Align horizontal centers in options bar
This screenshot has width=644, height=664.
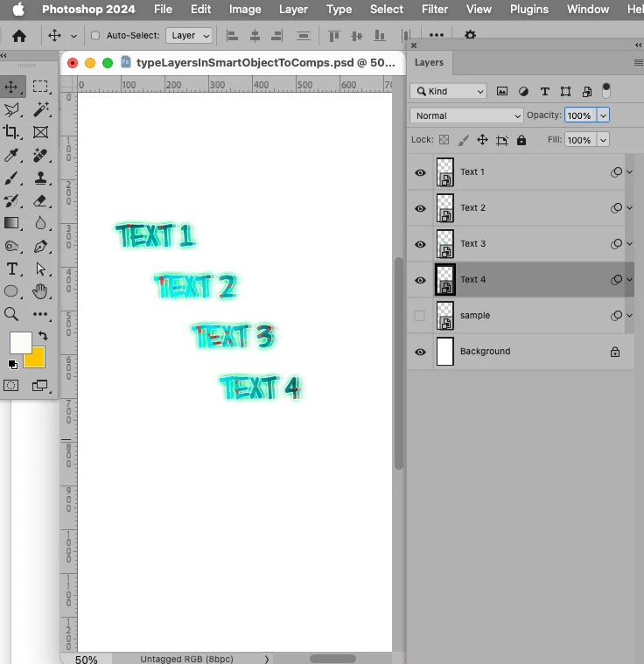point(255,36)
